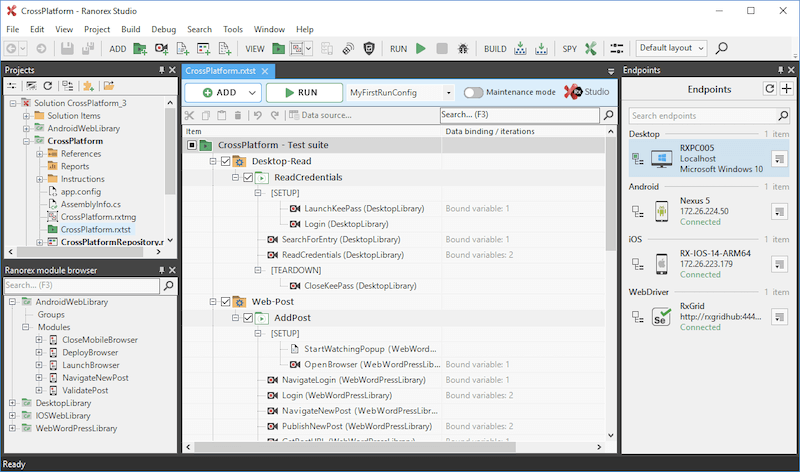Click the Ranorex Spy icon
800x472 pixels.
pos(590,48)
